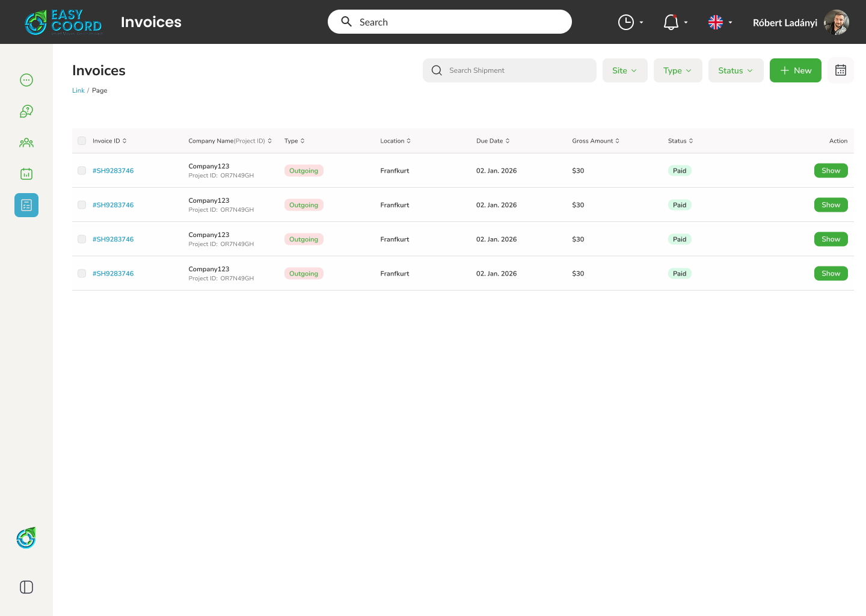Click the more options circle icon in sidebar
This screenshot has width=866, height=616.
(26, 80)
